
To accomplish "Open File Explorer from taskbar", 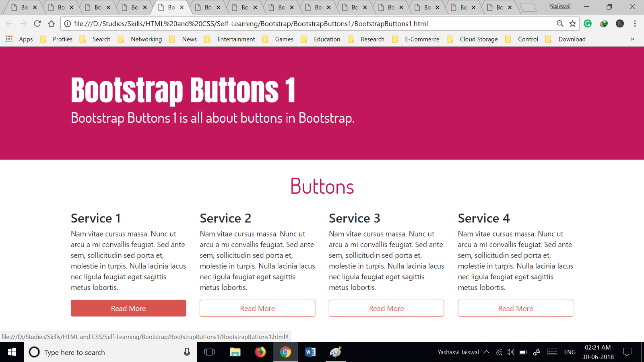I will click(x=235, y=352).
